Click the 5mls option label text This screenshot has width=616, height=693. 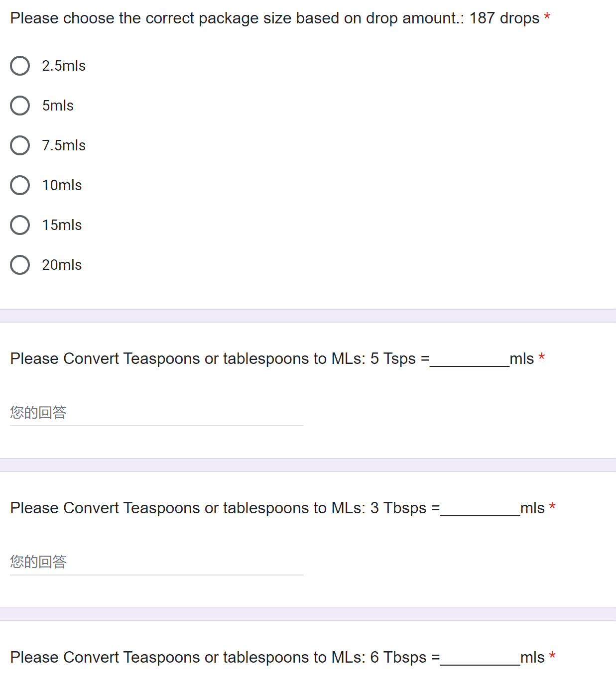pyautogui.click(x=57, y=105)
